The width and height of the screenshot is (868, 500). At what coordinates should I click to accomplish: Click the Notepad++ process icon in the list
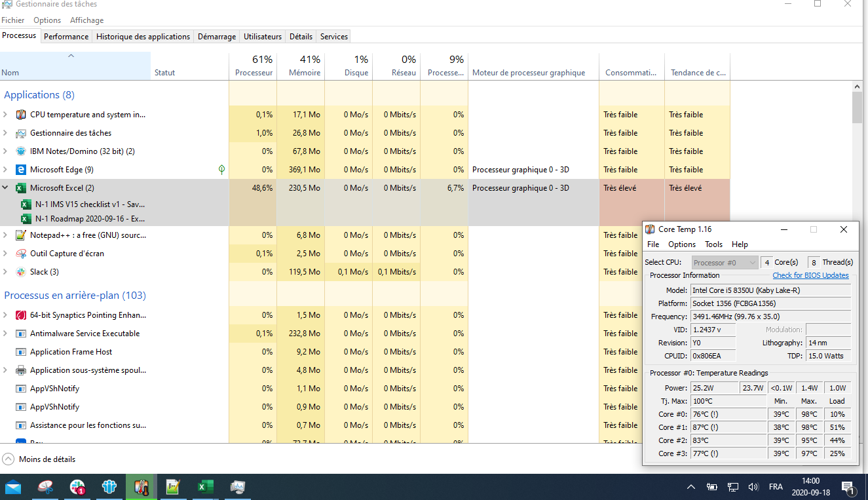point(20,235)
